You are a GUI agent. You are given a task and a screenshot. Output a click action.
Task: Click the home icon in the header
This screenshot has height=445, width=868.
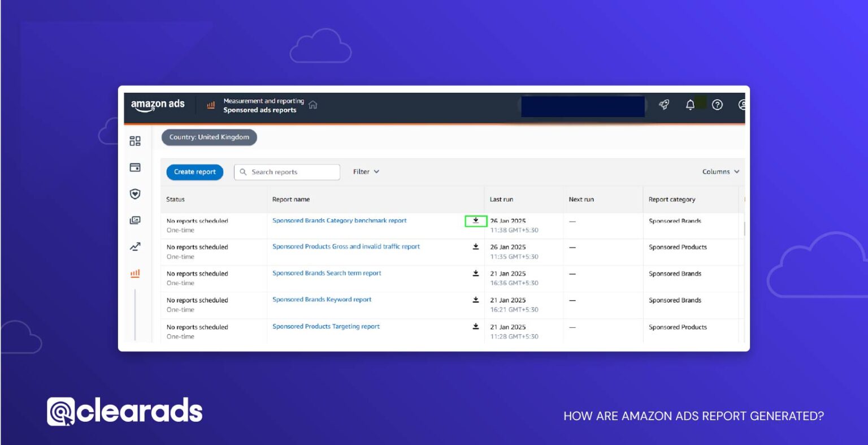coord(313,105)
